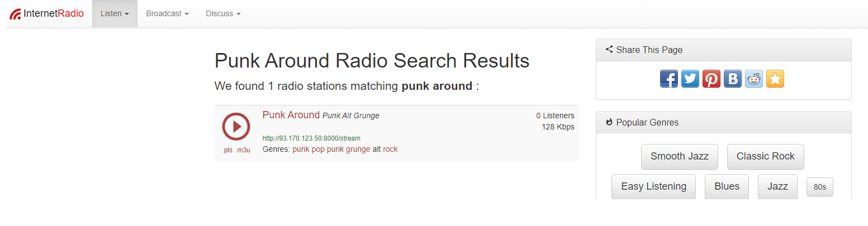
Task: Select the Easy Listening genre
Action: tap(653, 186)
